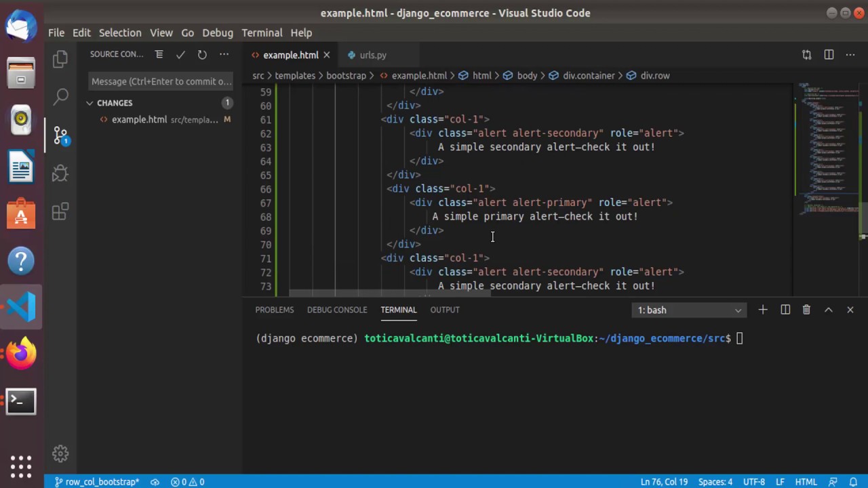
Task: Toggle source control tree view icon
Action: [x=159, y=54]
